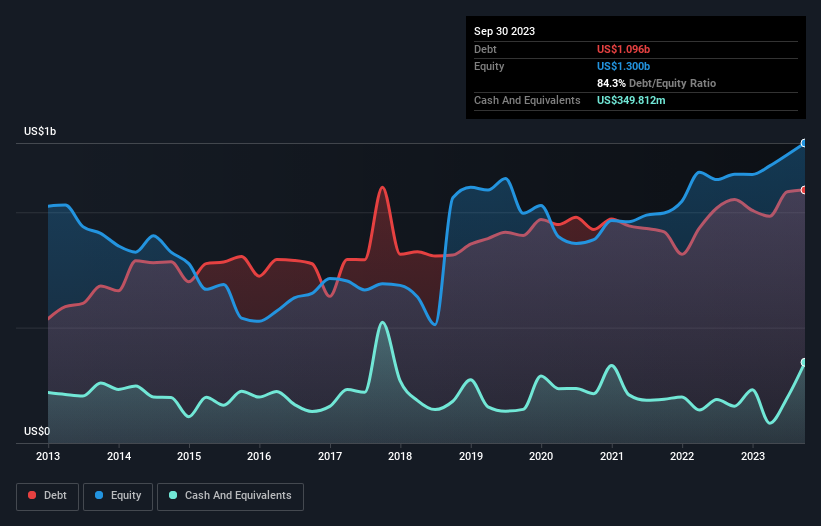Click the US$1b y-axis label
821x526 pixels.
40,131
